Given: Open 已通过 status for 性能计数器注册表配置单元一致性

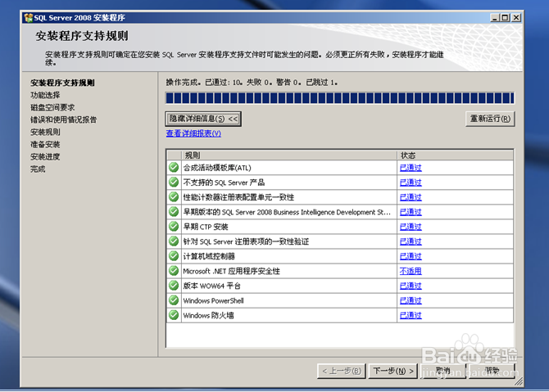Looking at the screenshot, I should coord(411,197).
